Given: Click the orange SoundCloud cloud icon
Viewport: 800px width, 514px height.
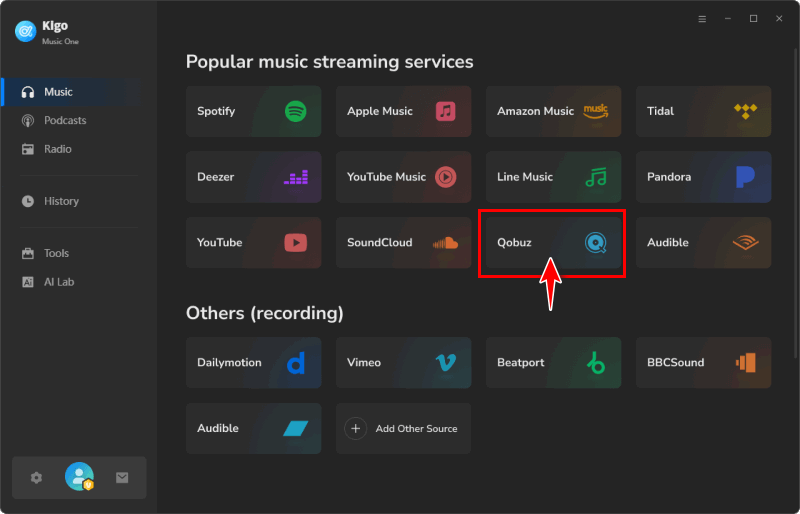Looking at the screenshot, I should [445, 243].
